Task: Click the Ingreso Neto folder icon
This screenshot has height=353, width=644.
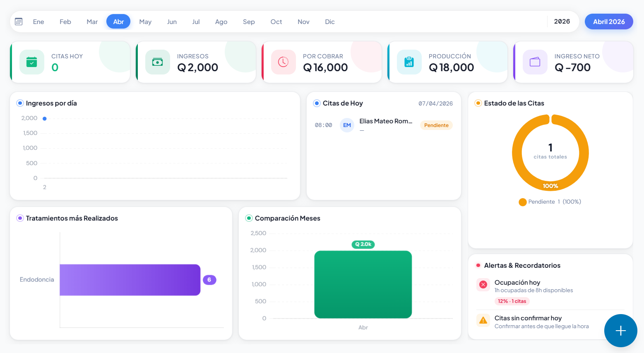Action: coord(535,62)
